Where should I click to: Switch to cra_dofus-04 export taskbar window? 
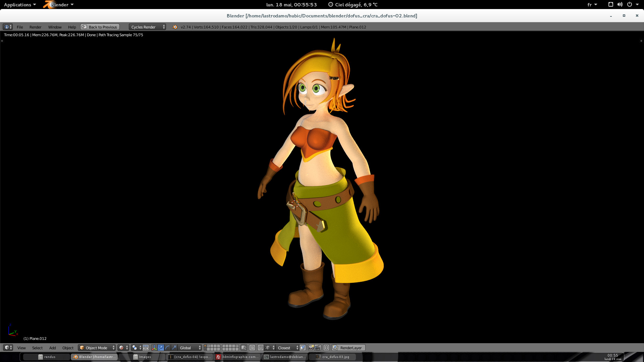point(190,357)
